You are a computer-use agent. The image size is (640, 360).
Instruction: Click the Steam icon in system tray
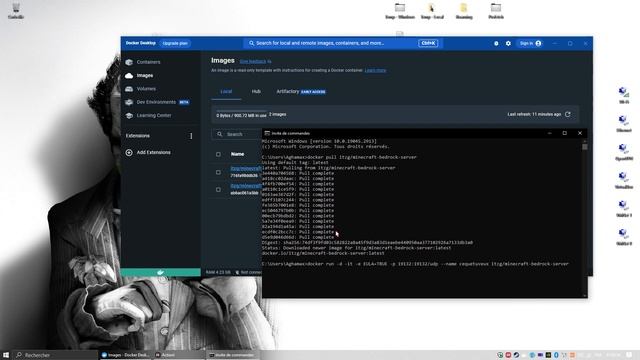(x=516, y=355)
